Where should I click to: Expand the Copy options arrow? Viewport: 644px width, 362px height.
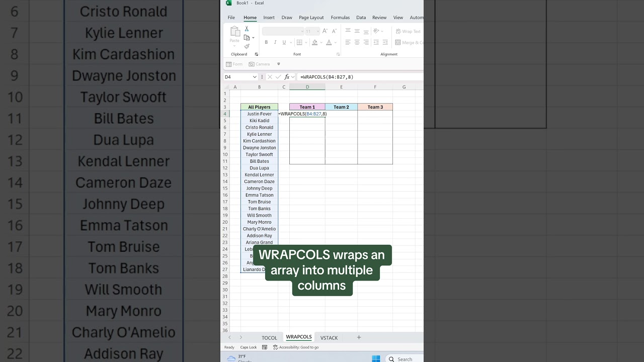(253, 38)
